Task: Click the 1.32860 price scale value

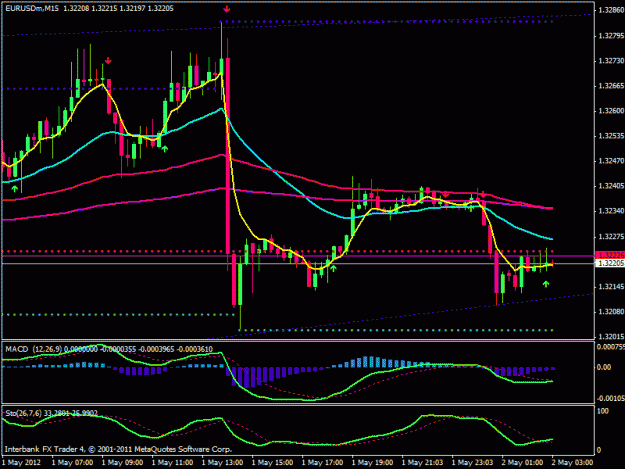Action: tap(611, 10)
